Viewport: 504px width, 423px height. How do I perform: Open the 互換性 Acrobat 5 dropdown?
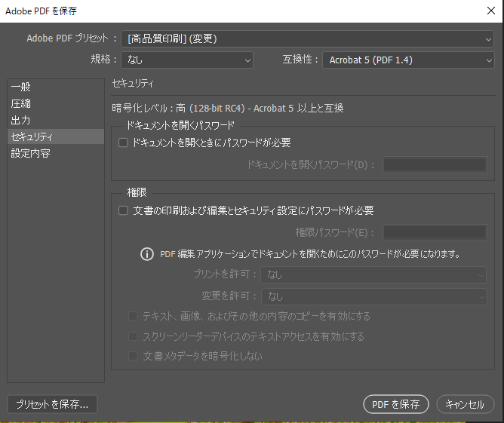408,60
